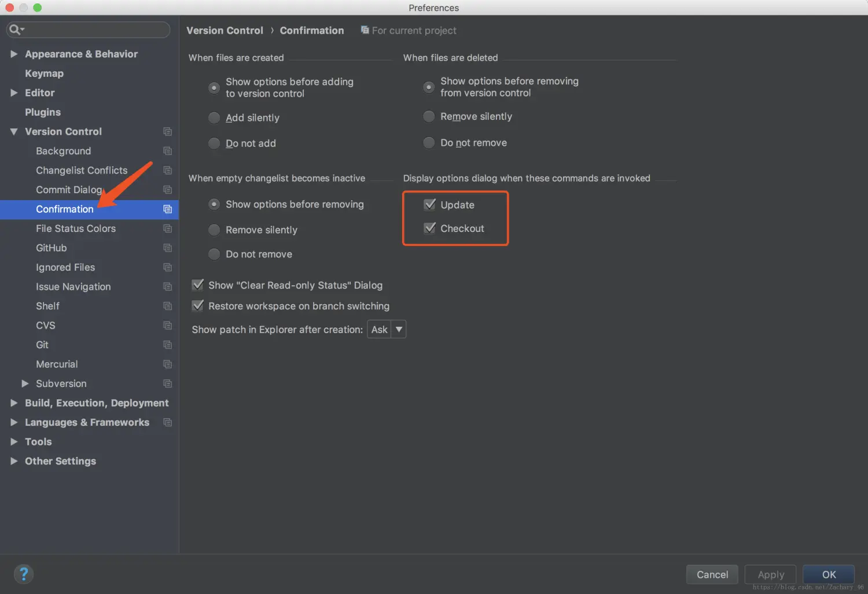Expand Appearance & Behavior section
This screenshot has width=868, height=594.
pos(14,54)
